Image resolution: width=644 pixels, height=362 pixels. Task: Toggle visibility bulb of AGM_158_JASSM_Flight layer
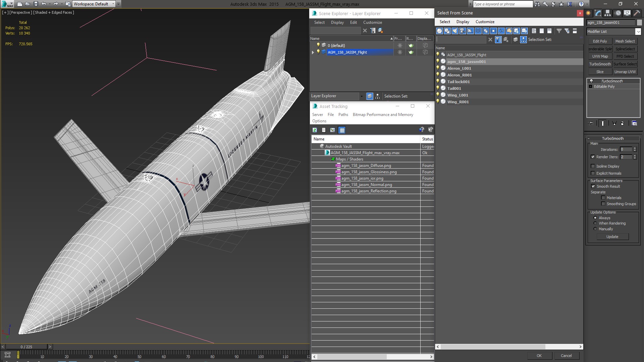(x=318, y=52)
